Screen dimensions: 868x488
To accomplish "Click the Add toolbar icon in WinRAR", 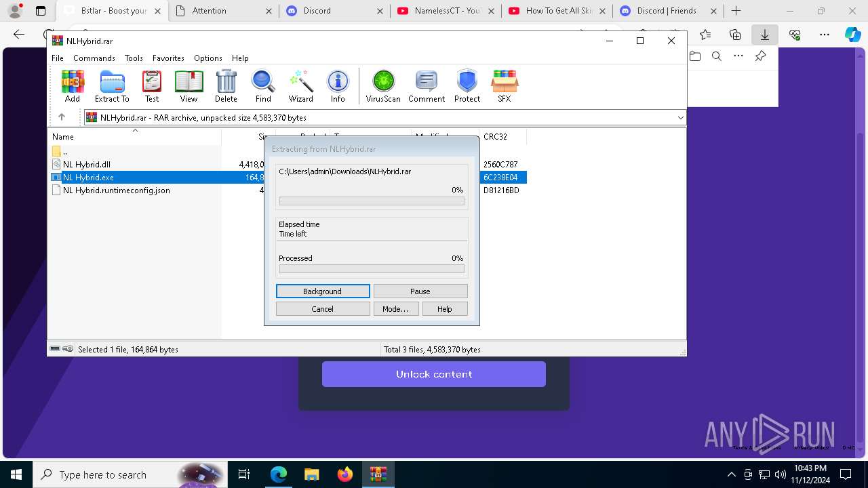I will coord(73,87).
